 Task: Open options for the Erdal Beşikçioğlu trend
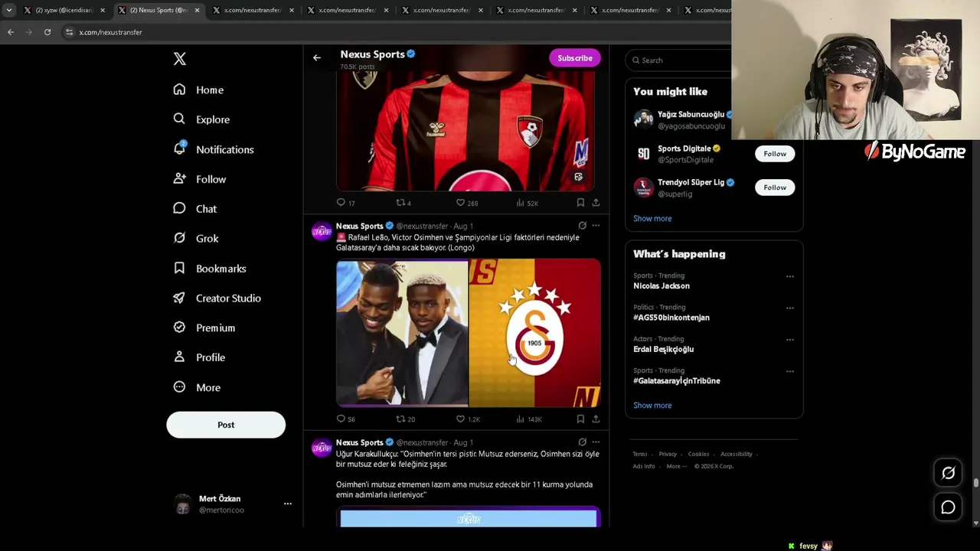[789, 340]
